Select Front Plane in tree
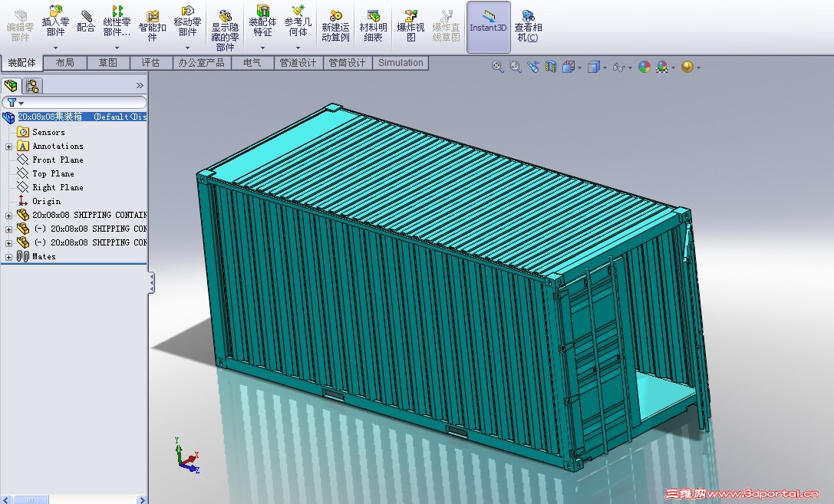The width and height of the screenshot is (834, 504). pyautogui.click(x=58, y=160)
